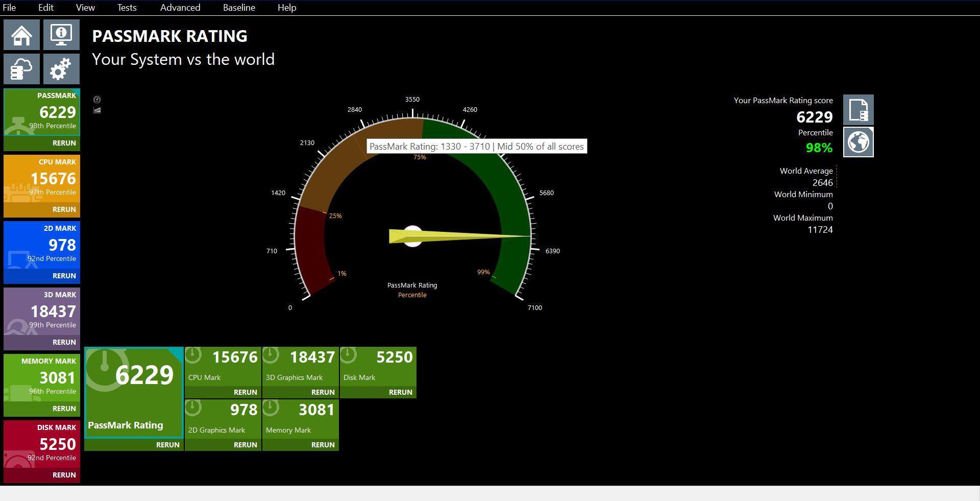980x501 pixels.
Task: Select the Memory Mark sidebar tile
Action: coord(42,378)
